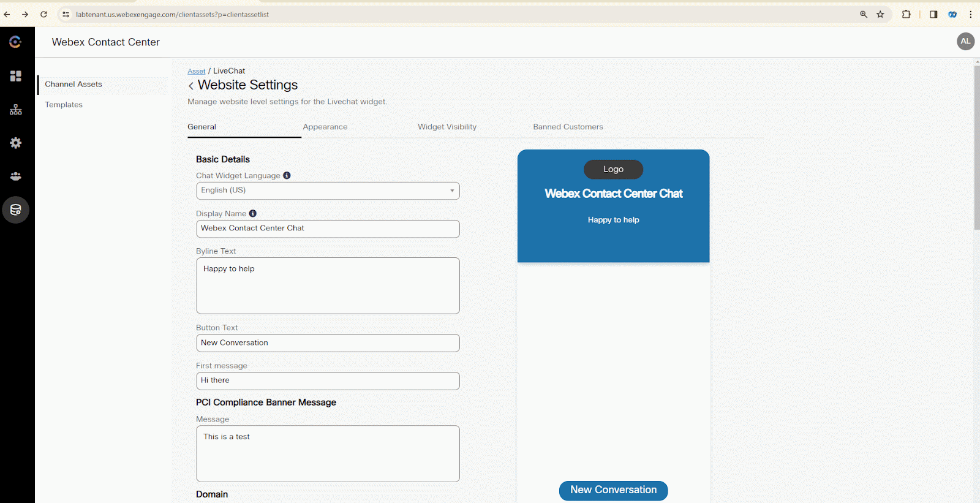Click the back chevron beside Website Settings
The image size is (980, 503).
(x=191, y=86)
